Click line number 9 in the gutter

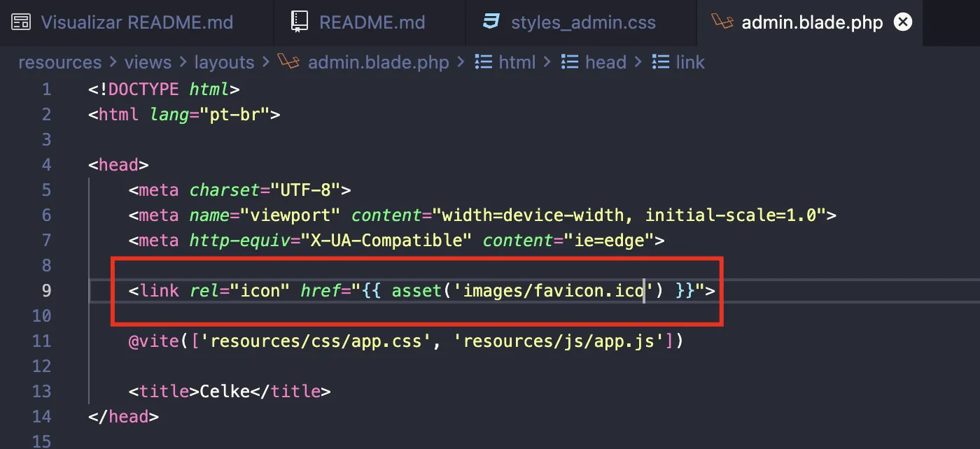tap(45, 290)
